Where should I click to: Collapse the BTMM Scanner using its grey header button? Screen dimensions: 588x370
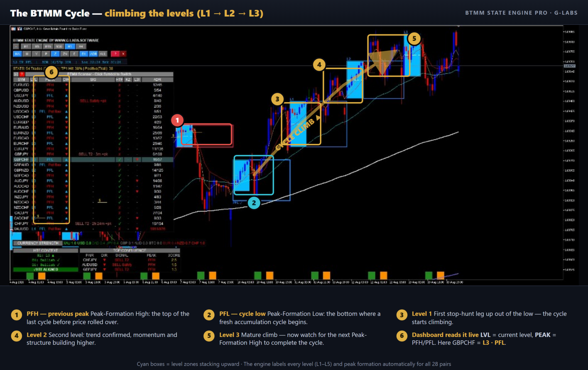click(x=16, y=74)
